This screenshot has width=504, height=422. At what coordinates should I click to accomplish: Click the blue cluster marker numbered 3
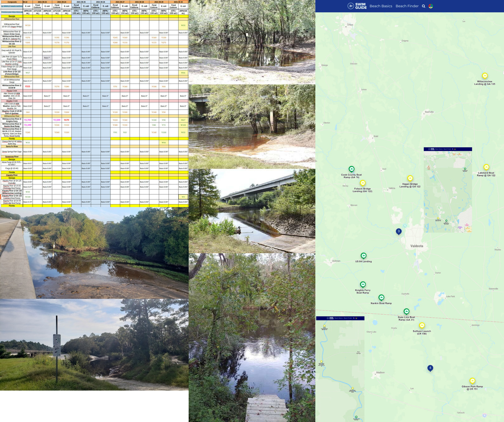[399, 232]
